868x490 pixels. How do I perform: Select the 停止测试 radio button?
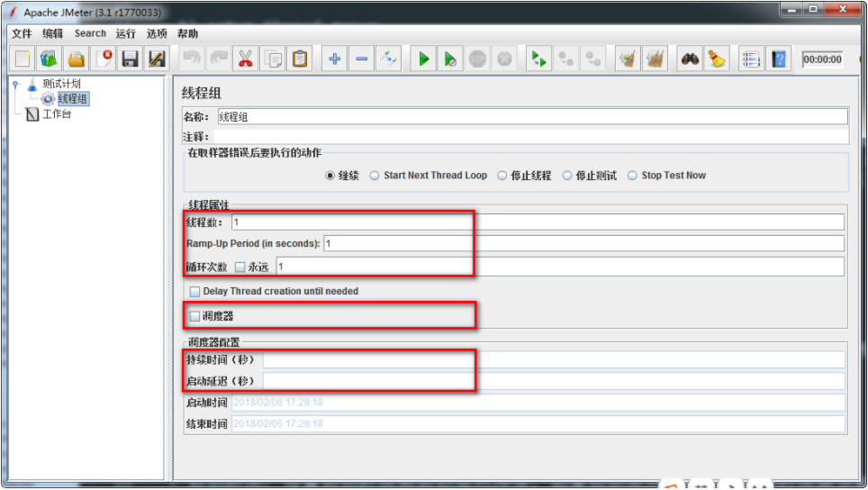tap(567, 176)
